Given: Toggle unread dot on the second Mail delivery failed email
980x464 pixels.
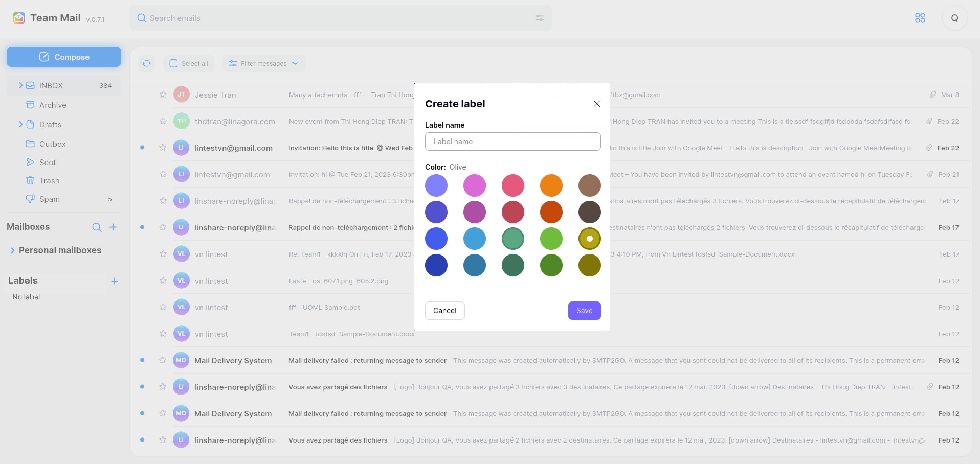Looking at the screenshot, I should click(x=142, y=413).
